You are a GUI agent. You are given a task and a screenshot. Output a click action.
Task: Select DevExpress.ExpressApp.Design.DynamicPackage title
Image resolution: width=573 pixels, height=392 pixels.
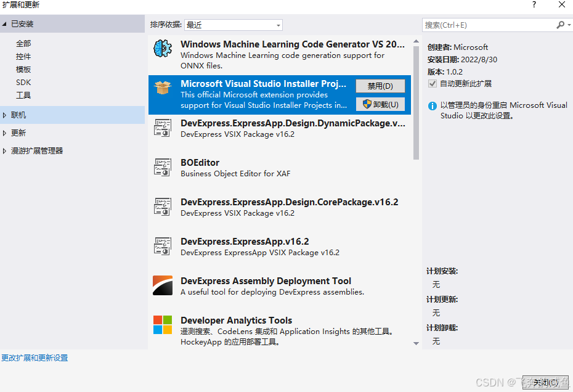293,123
